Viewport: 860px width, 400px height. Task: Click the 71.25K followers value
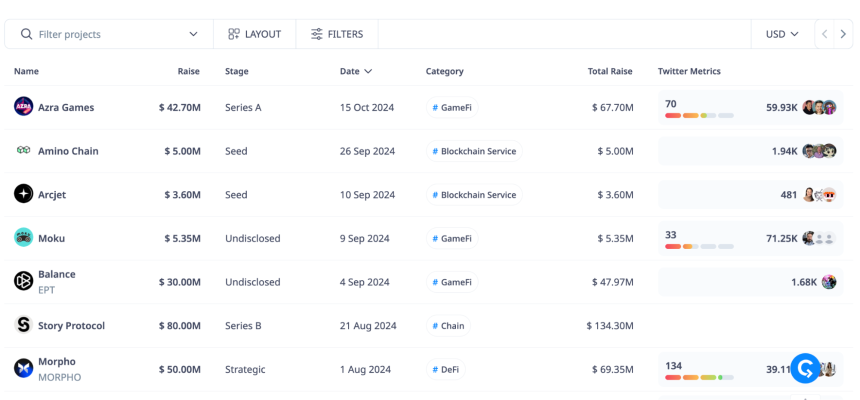(x=782, y=238)
